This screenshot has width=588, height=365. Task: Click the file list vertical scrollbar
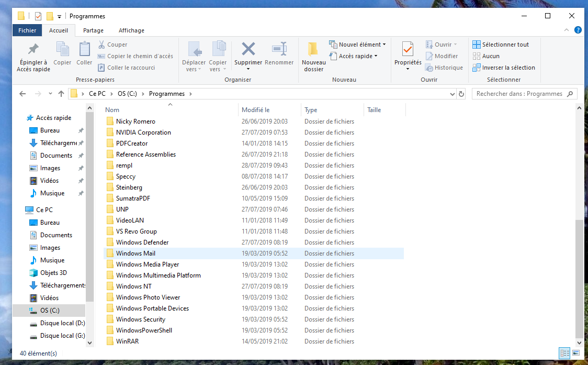coord(579,279)
